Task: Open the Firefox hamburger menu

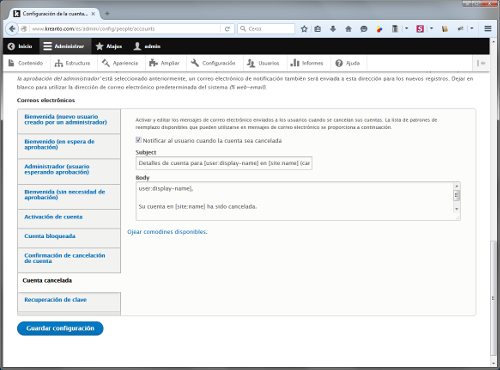Action: pyautogui.click(x=488, y=29)
